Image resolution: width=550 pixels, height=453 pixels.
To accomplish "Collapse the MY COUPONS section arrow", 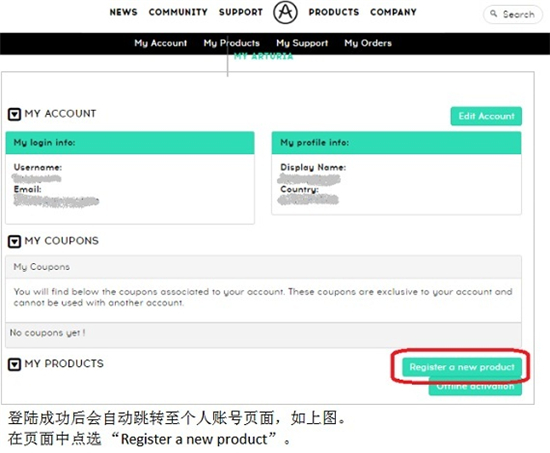I will [14, 241].
